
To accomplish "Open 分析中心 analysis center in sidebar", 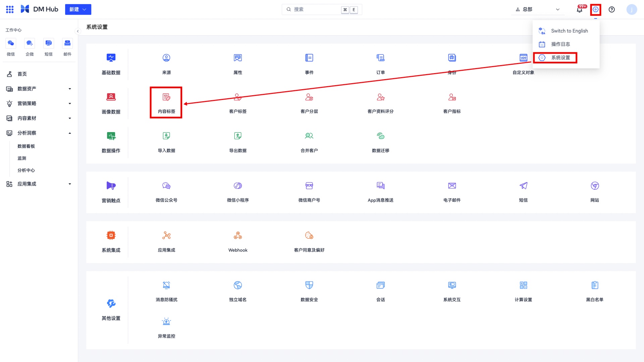I will coord(26,170).
